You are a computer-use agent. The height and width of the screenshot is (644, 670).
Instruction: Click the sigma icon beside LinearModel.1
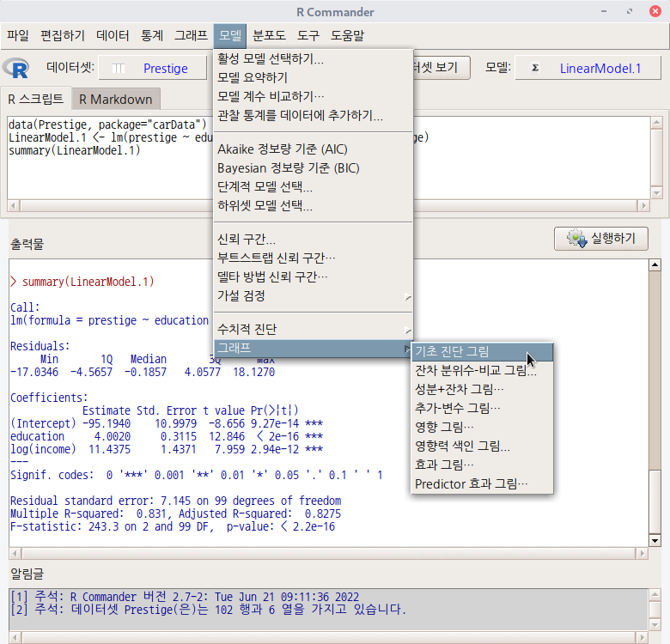535,68
